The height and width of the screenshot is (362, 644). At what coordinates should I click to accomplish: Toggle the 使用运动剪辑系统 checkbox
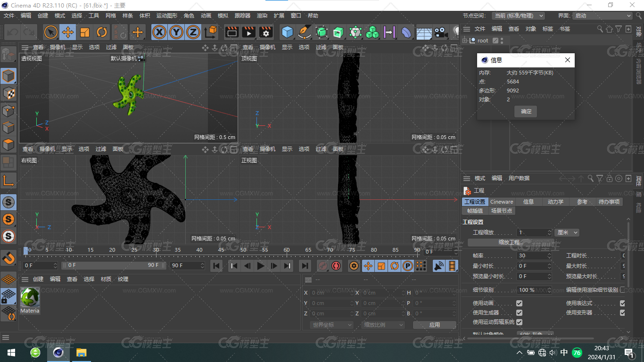519,322
